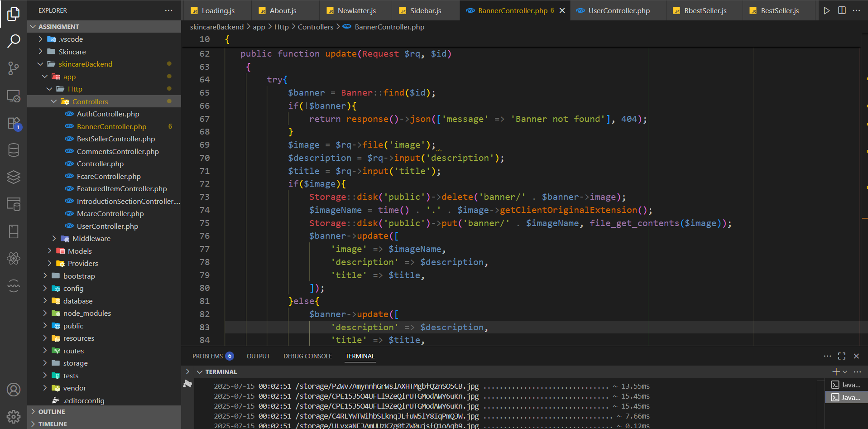Maximize the terminal panel size
868x429 pixels.
coord(842,356)
